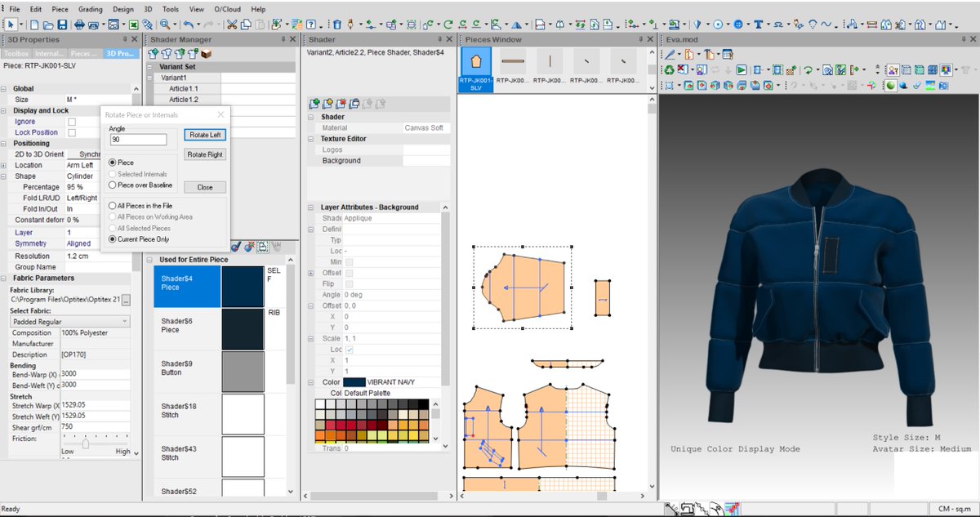Toggle the Flip checkbox in Layer Attributes
Viewport: 980px width, 517px height.
point(349,283)
